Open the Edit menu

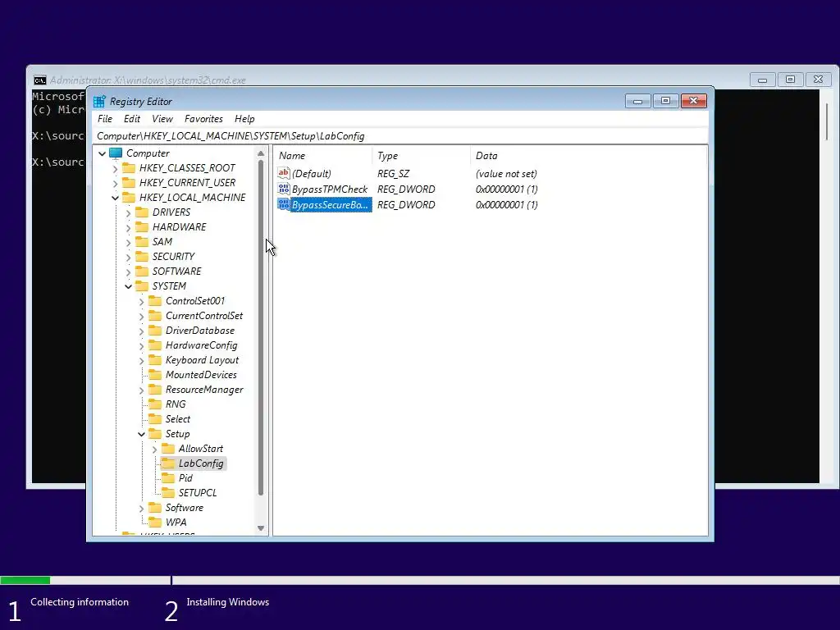132,119
